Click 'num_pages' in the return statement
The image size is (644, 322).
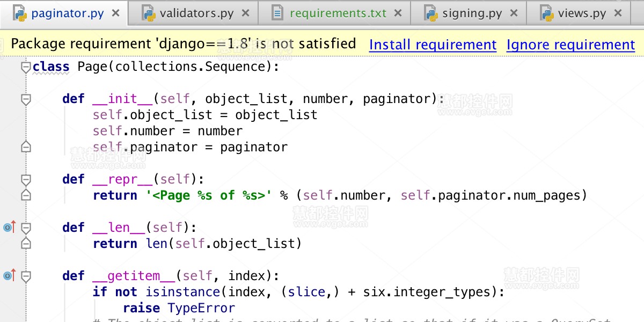[x=547, y=195]
